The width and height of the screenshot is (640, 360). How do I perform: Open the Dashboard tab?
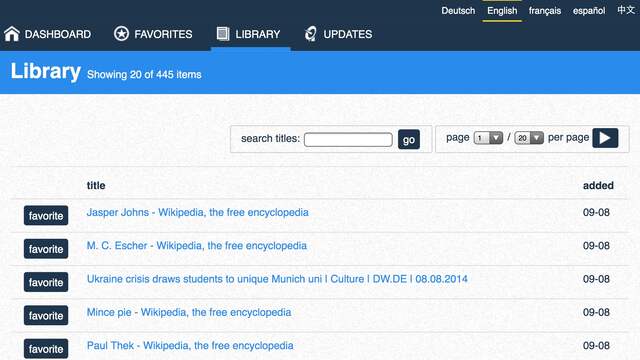click(47, 34)
